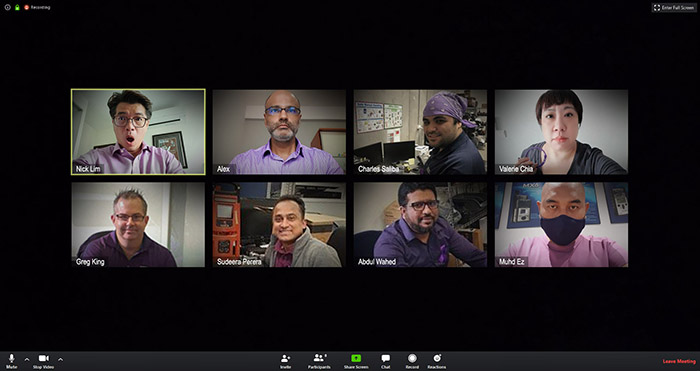
Task: Open the Reactions menu
Action: click(x=437, y=361)
